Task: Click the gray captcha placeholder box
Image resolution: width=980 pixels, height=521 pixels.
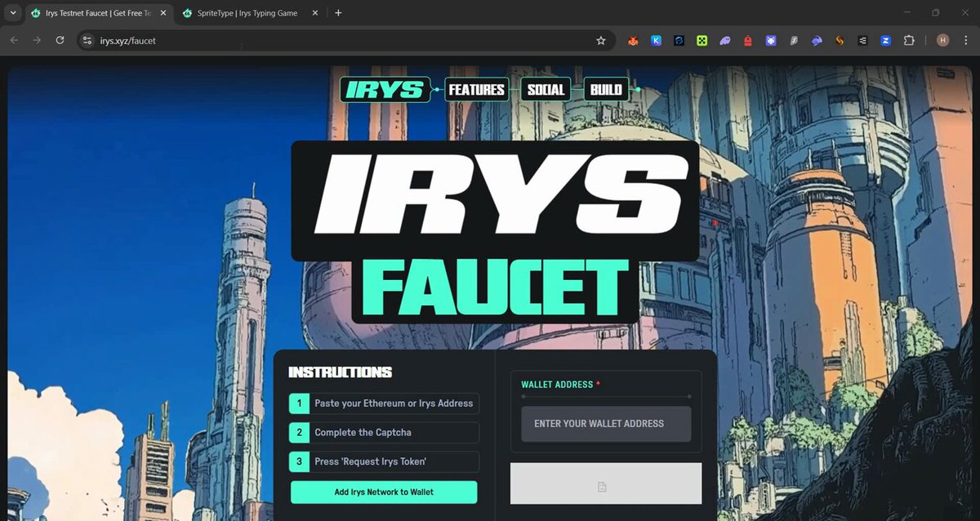Action: (x=606, y=483)
